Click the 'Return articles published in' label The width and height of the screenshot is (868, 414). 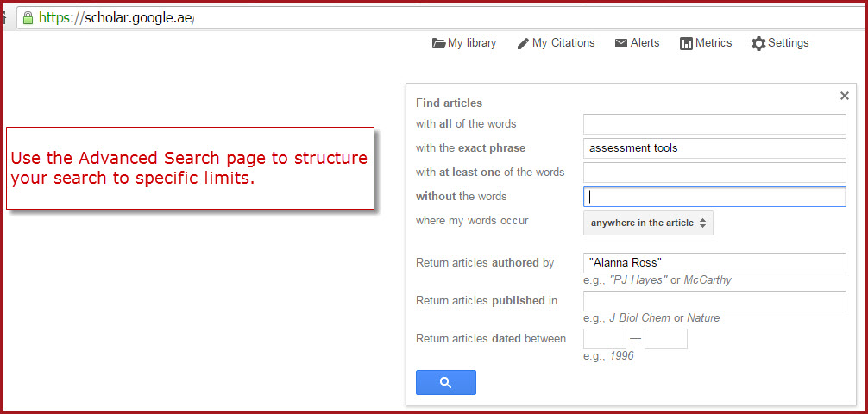point(487,301)
